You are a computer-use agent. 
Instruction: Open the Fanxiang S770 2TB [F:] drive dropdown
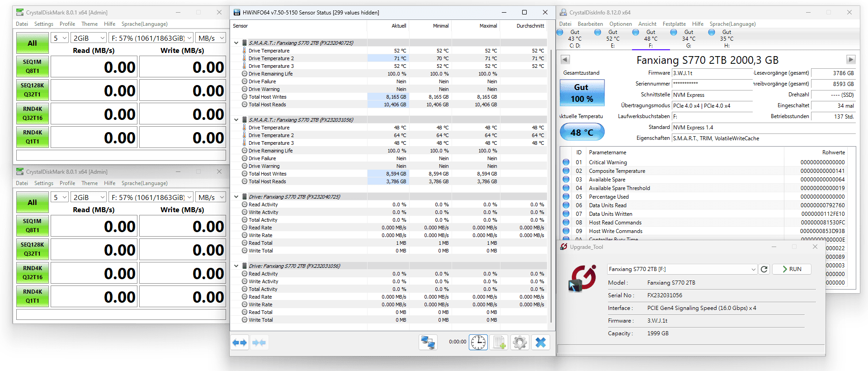coord(682,269)
